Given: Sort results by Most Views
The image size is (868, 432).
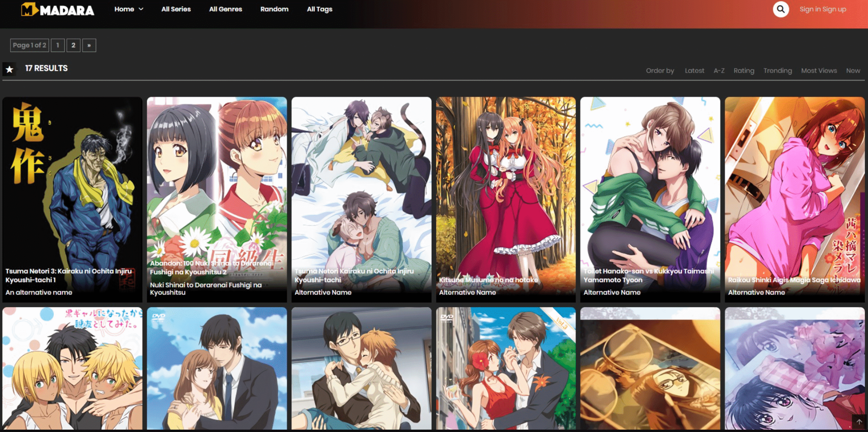Looking at the screenshot, I should [x=818, y=71].
